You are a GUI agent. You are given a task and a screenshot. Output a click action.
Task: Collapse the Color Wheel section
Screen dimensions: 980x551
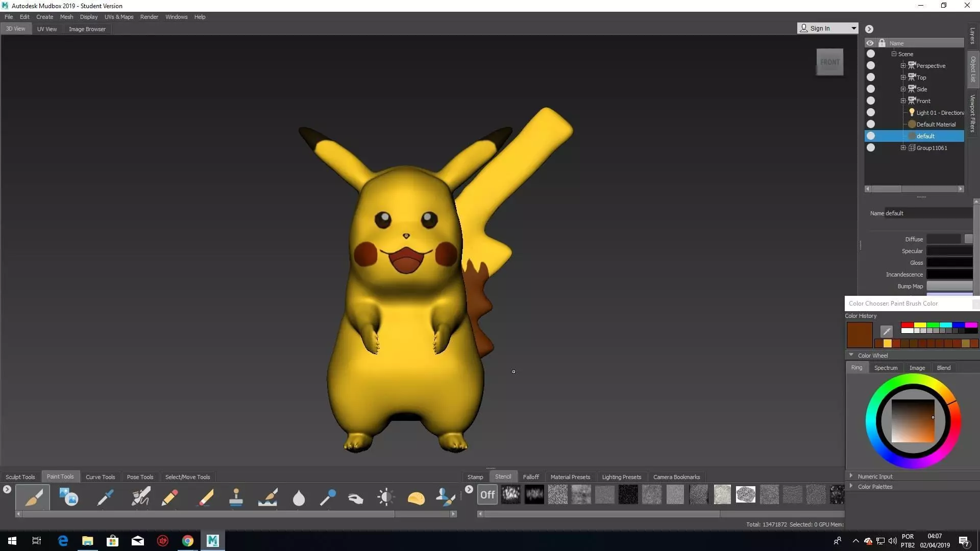[x=851, y=355]
